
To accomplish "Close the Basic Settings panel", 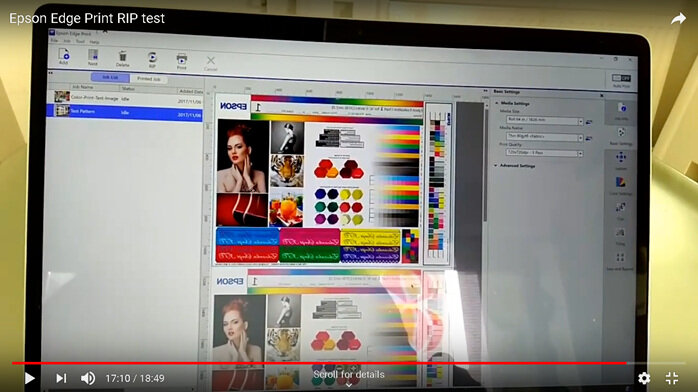I will [601, 95].
